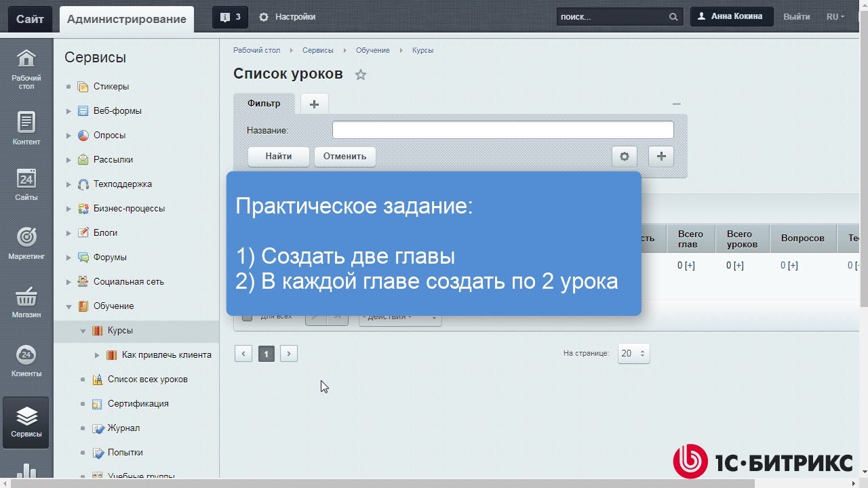The image size is (868, 488).
Task: Add page to favorites with the star
Action: tap(361, 75)
